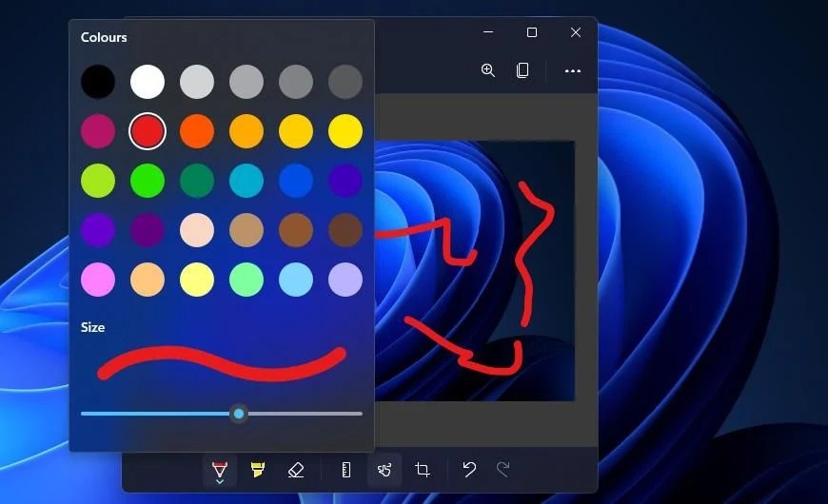The height and width of the screenshot is (504, 828).
Task: Select the Ballpoint pen tool
Action: click(220, 470)
